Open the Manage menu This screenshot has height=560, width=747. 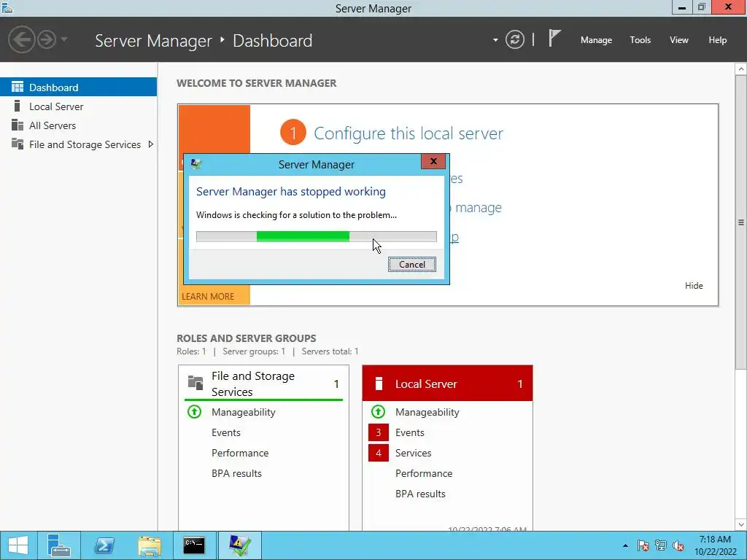596,40
